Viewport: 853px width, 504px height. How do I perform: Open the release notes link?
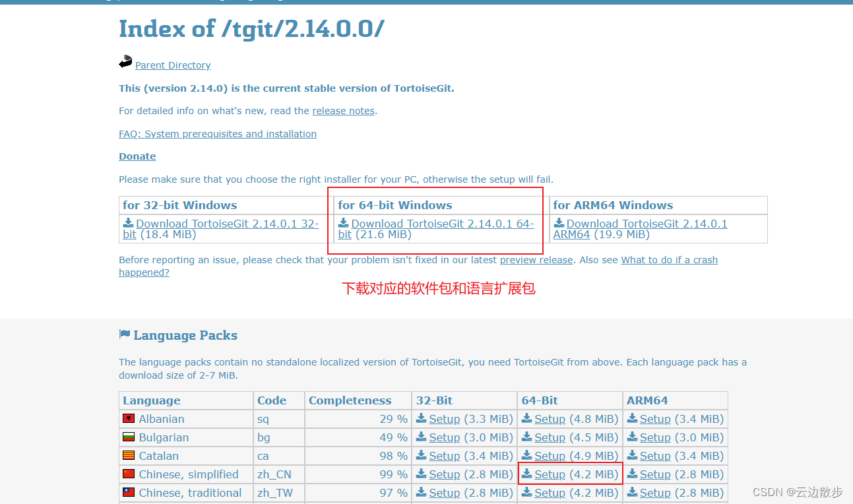[343, 111]
